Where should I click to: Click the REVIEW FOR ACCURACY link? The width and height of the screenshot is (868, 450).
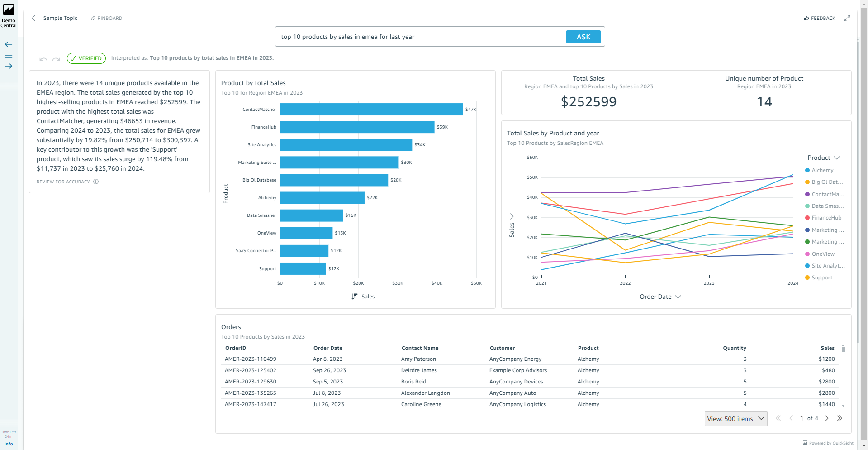click(63, 182)
